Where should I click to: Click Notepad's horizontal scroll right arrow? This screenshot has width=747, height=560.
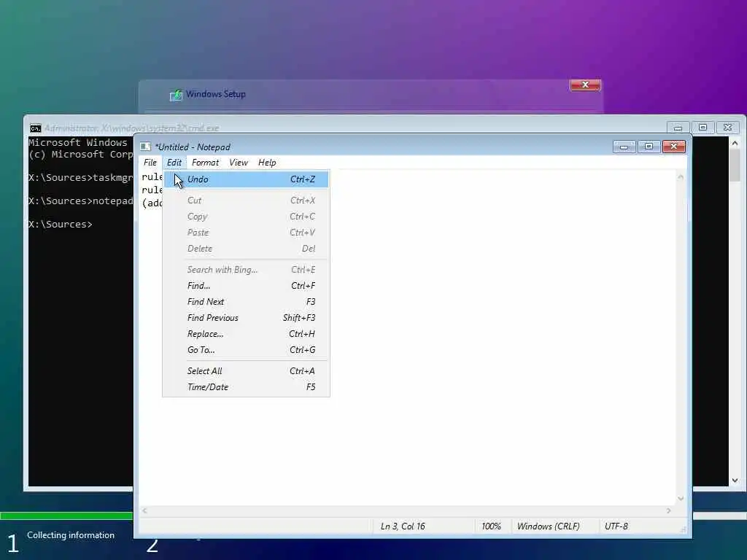pos(669,510)
